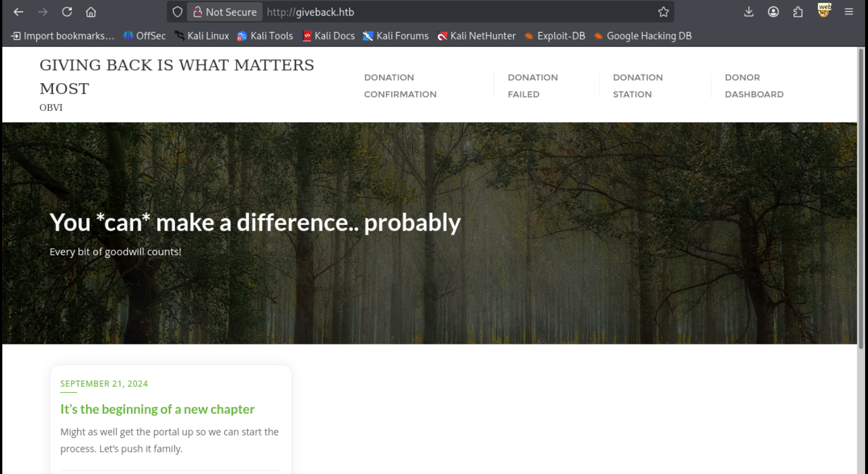
Task: Open the Exploit-DB bookmark
Action: [554, 36]
